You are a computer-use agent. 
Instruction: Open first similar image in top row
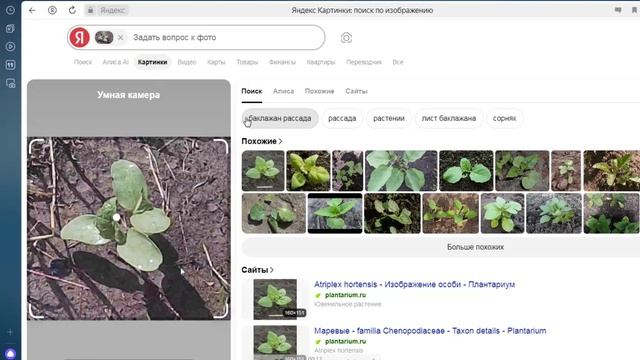point(263,171)
